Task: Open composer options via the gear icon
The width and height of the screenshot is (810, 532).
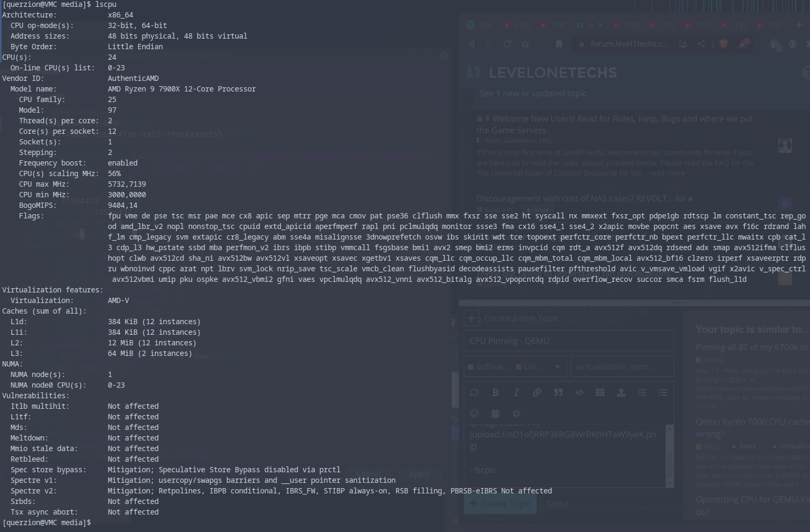Action: tap(517, 414)
